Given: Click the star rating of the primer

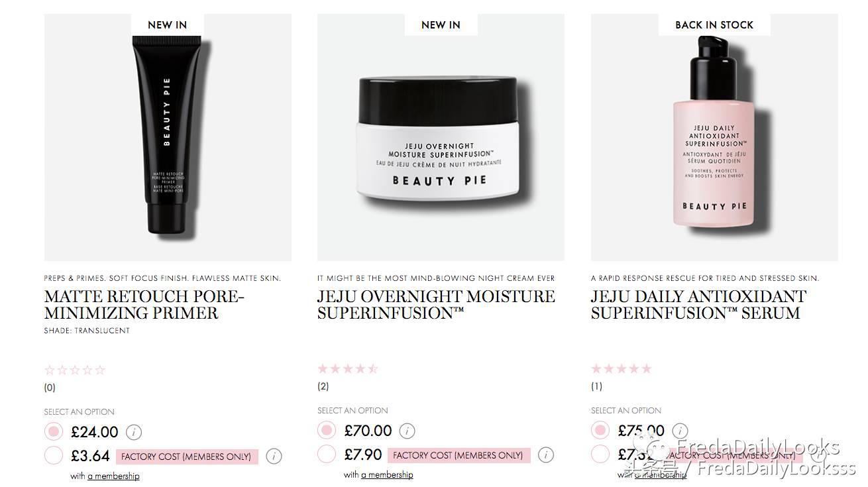Looking at the screenshot, I should [x=75, y=370].
